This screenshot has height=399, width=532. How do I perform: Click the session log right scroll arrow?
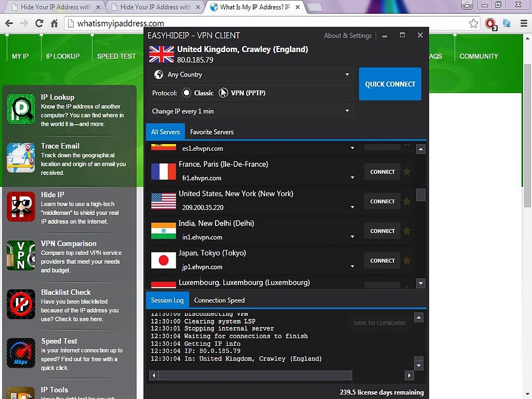[x=409, y=375]
